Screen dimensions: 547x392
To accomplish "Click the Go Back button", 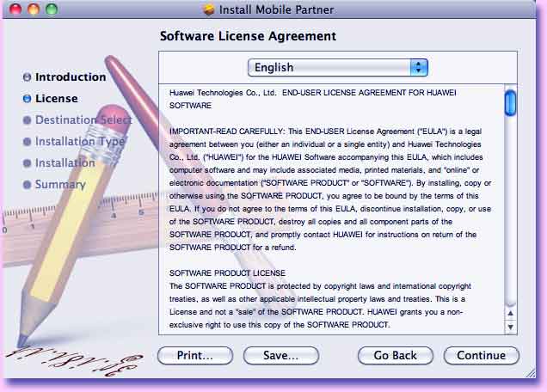I will (x=396, y=355).
